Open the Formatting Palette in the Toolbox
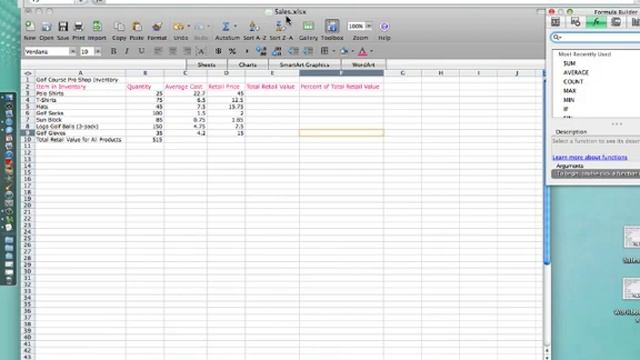Screen dimensions: 640x360 pos(556,22)
